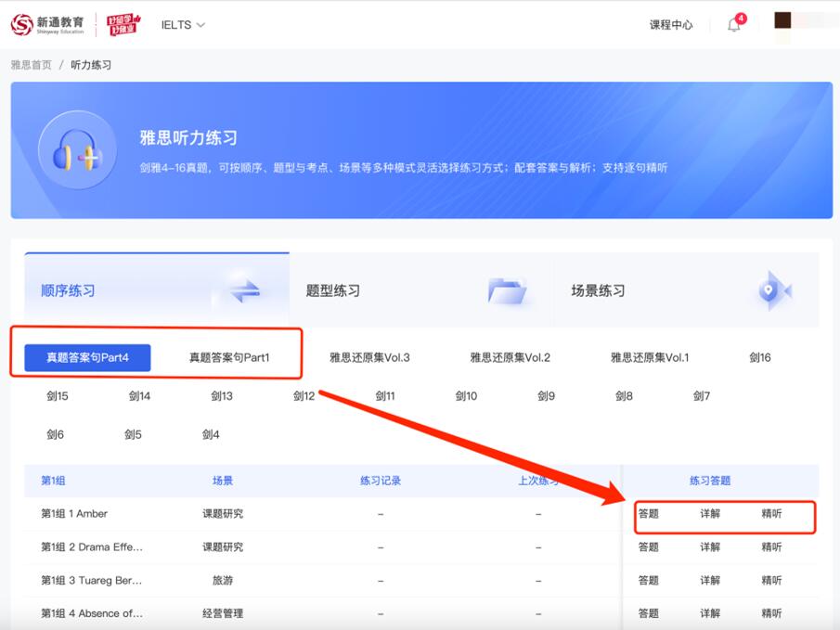
Task: Click 答题 for 1 Amber row
Action: tap(648, 514)
